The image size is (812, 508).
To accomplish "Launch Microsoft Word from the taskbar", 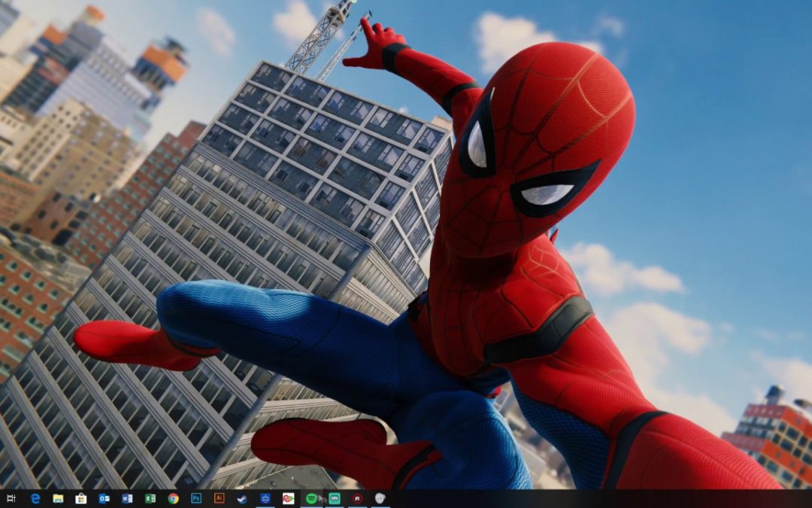I will (x=127, y=499).
